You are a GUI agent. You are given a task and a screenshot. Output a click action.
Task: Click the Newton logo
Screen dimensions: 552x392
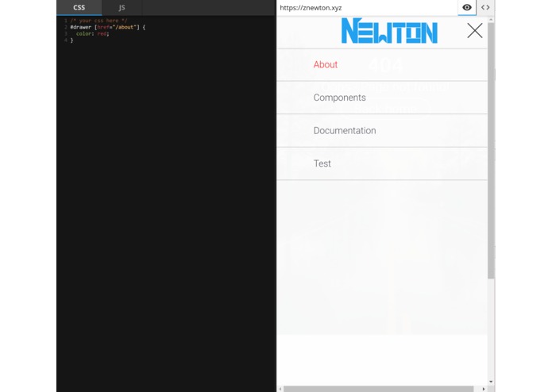click(389, 31)
